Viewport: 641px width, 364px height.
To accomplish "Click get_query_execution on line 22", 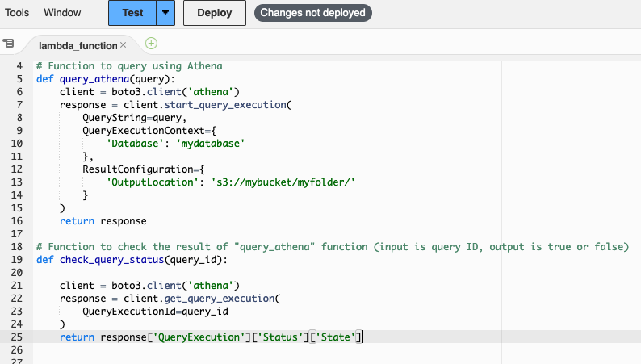I will [219, 299].
